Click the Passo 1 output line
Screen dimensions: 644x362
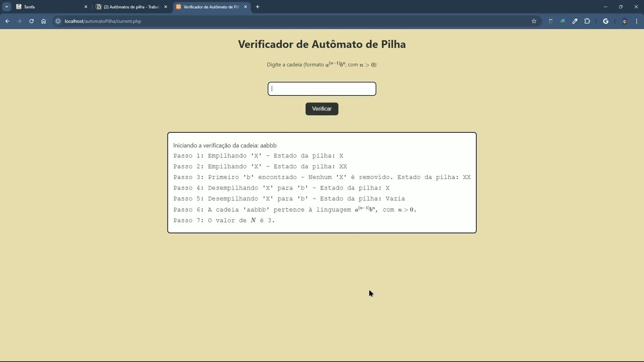tap(258, 156)
